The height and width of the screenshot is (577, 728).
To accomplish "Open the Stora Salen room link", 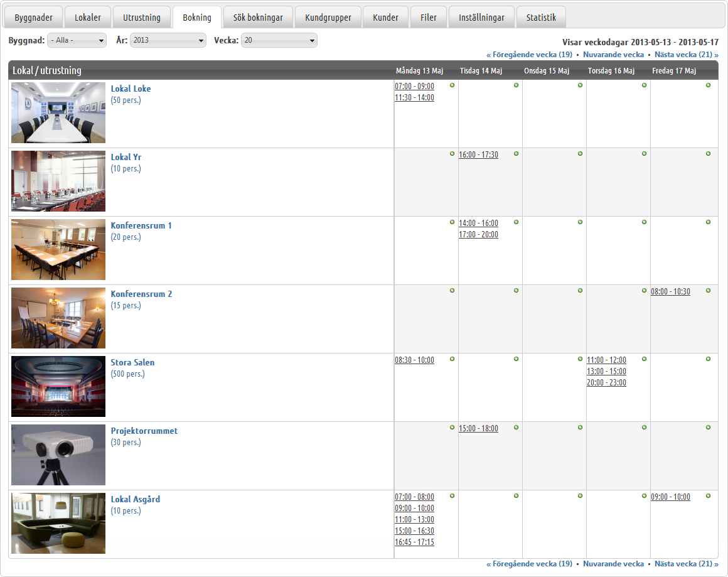I will [133, 362].
